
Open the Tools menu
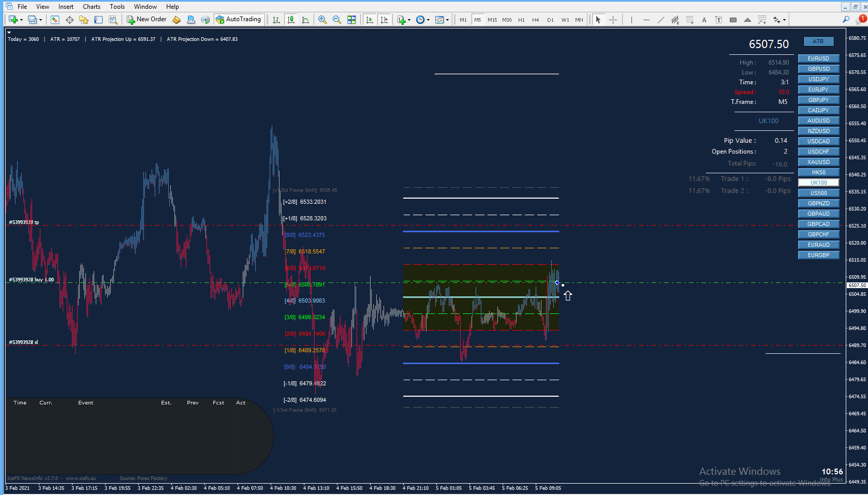(x=117, y=7)
